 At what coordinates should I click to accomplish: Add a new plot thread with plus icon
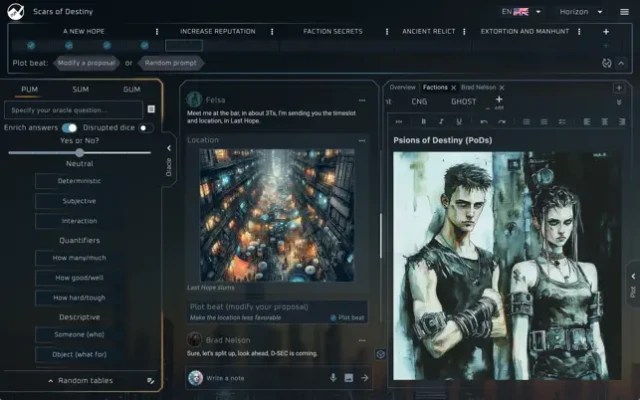click(606, 32)
